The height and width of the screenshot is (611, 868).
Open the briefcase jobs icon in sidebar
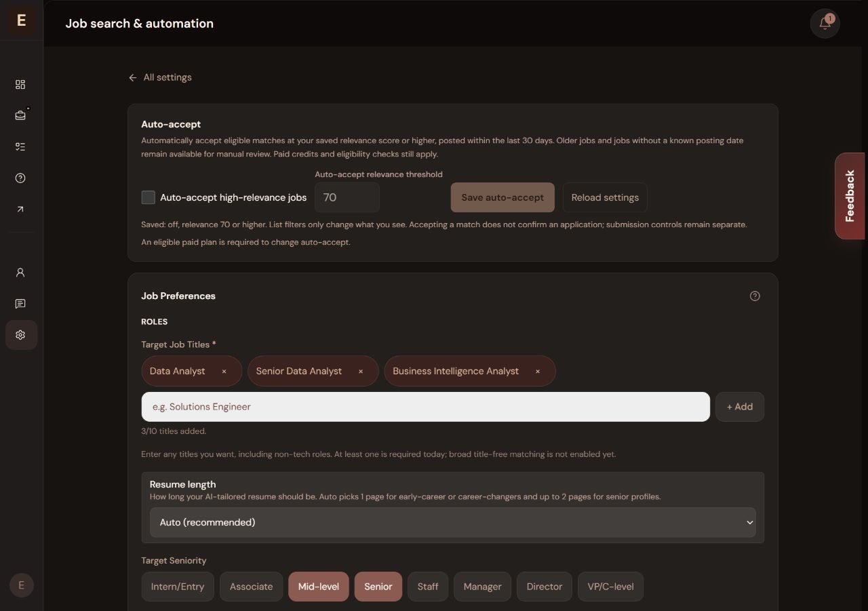pos(20,115)
